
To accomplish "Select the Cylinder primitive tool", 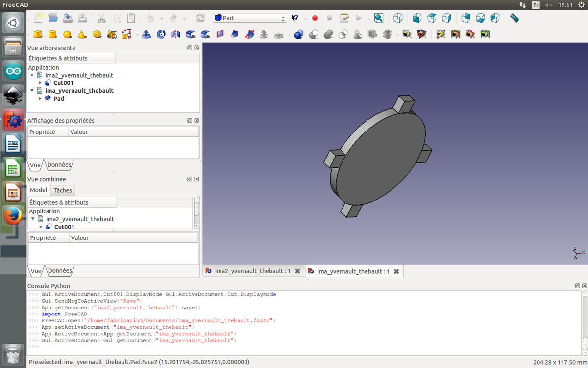I will [x=52, y=34].
